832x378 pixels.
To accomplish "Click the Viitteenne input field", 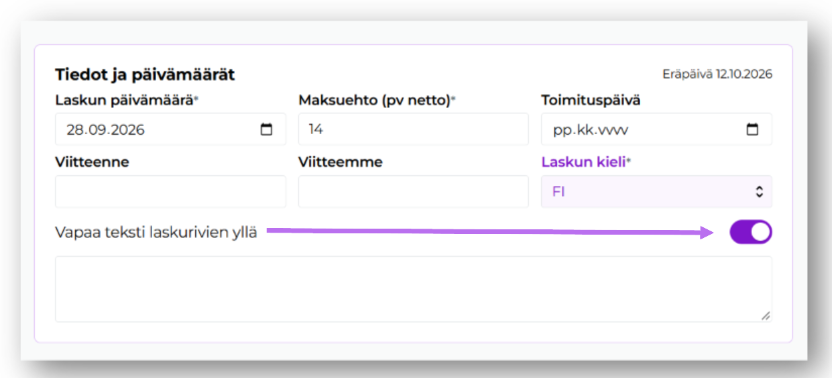I will 170,192.
